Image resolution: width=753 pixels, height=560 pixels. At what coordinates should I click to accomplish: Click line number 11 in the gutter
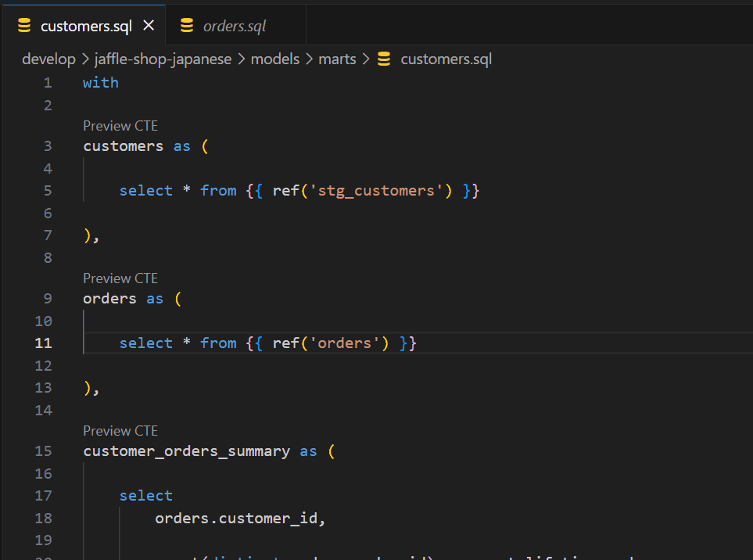click(x=43, y=343)
